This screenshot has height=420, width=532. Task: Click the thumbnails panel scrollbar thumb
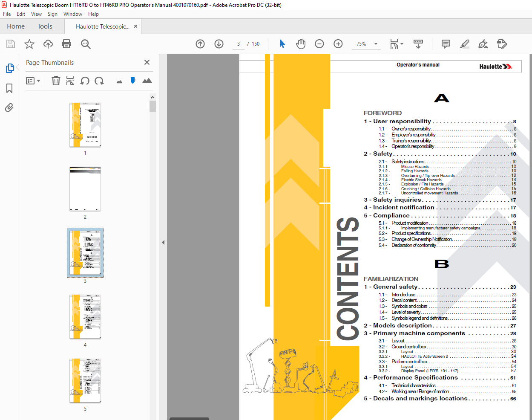152,106
